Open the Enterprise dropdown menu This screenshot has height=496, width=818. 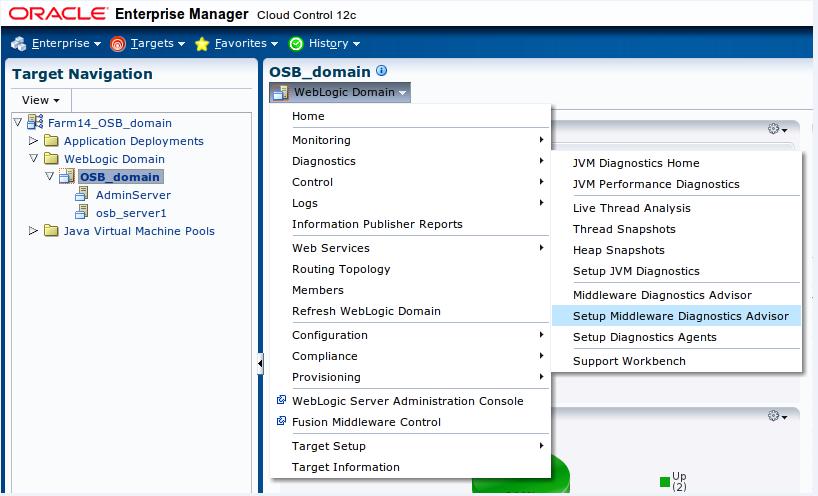[66, 43]
